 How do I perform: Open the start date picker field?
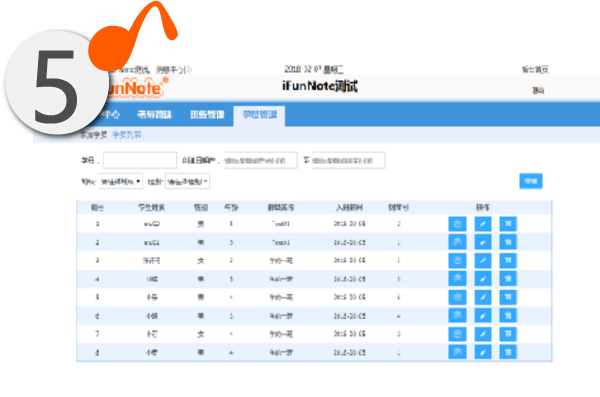pyautogui.click(x=260, y=160)
